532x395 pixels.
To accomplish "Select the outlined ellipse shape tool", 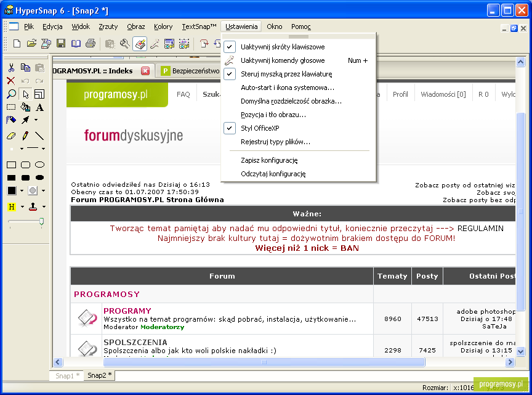I will [39, 165].
